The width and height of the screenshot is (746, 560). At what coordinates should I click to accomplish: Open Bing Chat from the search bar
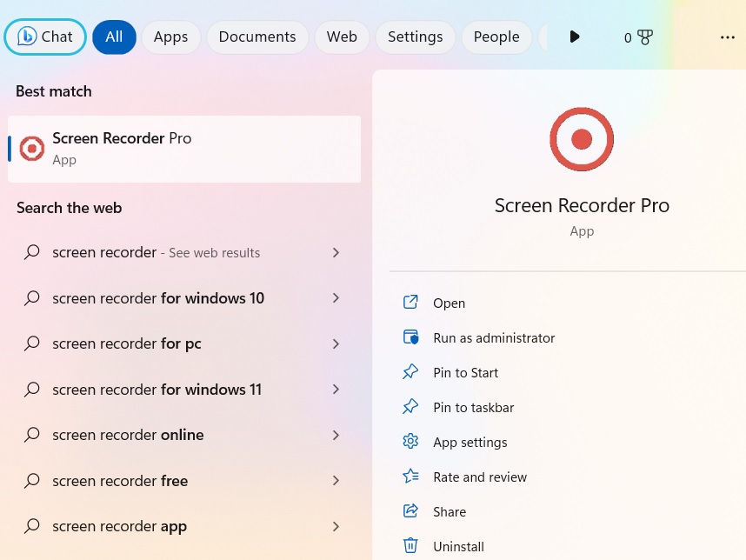tap(44, 37)
